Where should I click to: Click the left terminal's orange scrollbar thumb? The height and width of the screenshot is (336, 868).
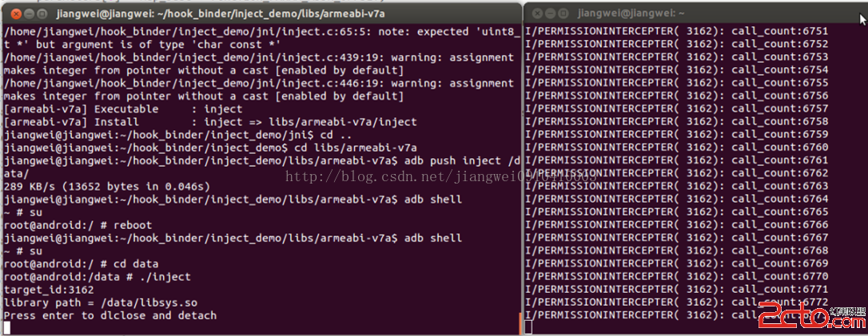coord(520,324)
